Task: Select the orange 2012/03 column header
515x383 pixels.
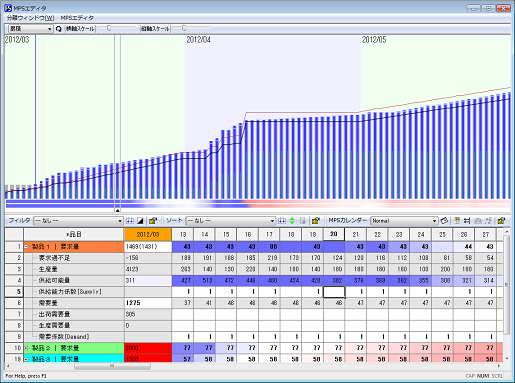Action: 148,234
